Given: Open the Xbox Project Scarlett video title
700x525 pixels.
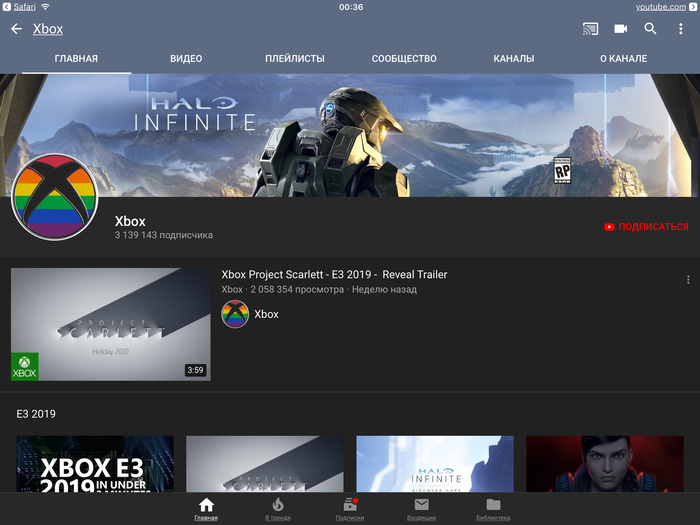Looking at the screenshot, I should click(x=334, y=275).
